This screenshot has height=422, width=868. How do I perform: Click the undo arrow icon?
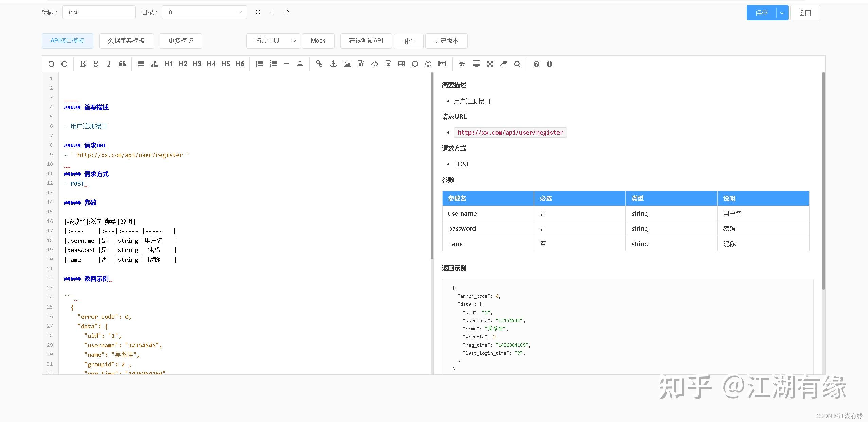(51, 64)
